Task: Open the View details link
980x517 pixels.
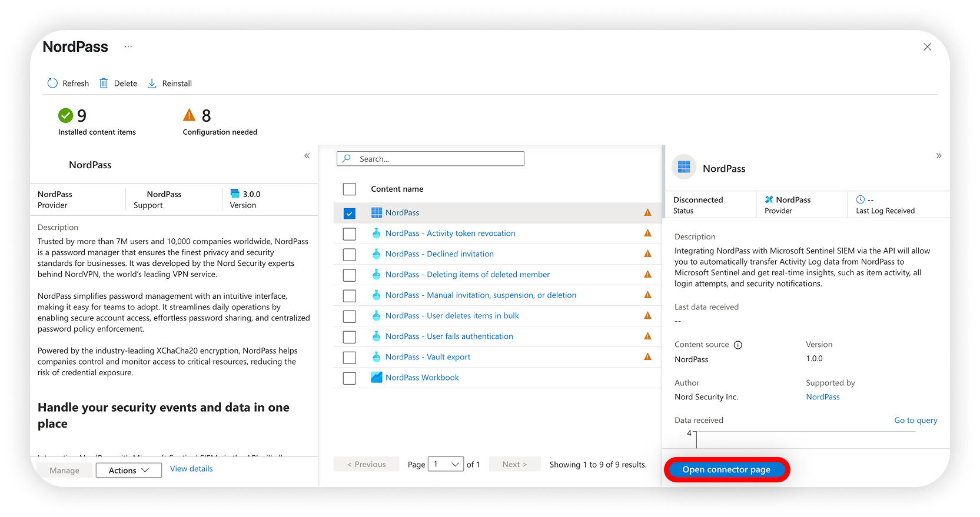Action: pyautogui.click(x=191, y=469)
